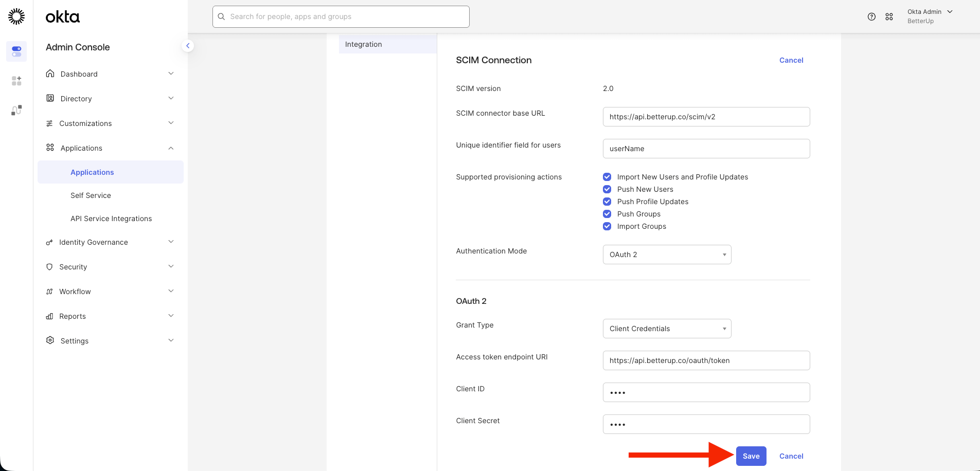Viewport: 980px width, 471px height.
Task: Click the search magnifier icon
Action: 221,16
